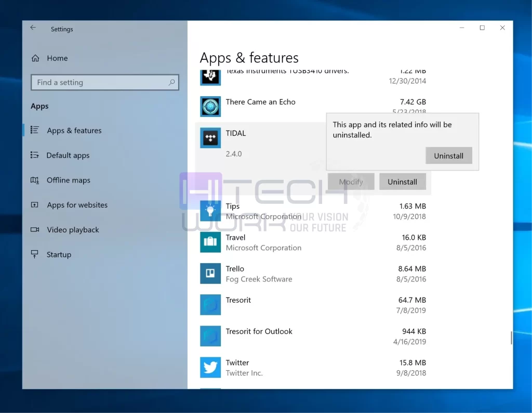532x413 pixels.
Task: Open Video playback page
Action: click(x=73, y=229)
